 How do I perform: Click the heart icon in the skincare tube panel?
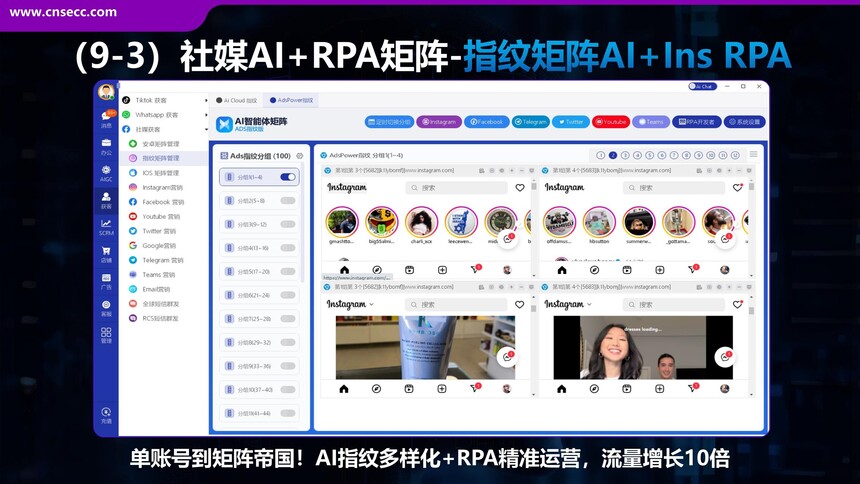[519, 305]
